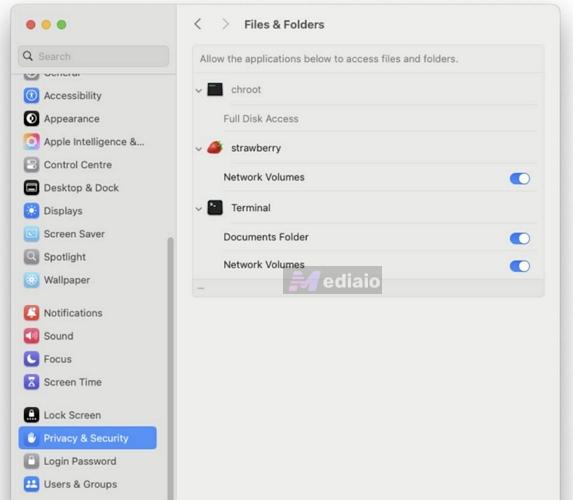Click the Focus moon icon
The image size is (573, 500).
point(31,359)
